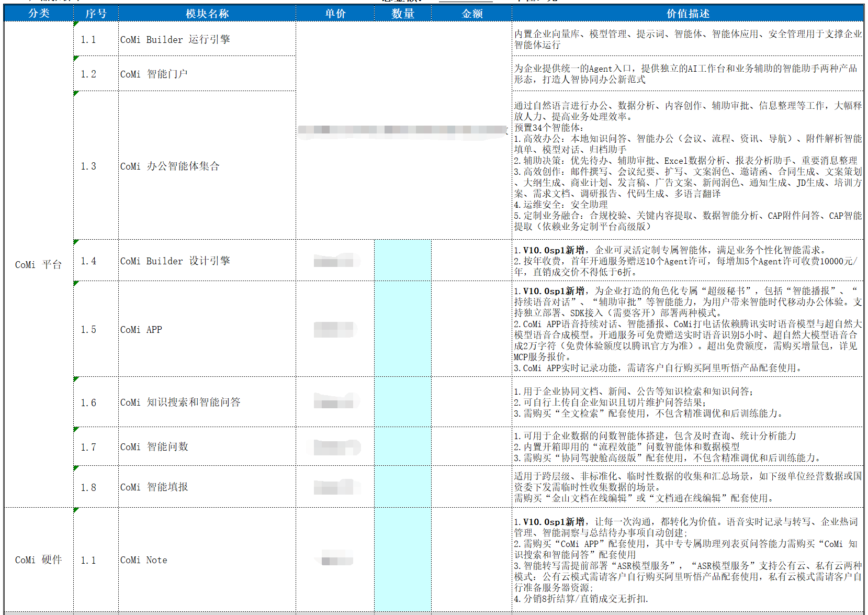
Task: Select the CoMi 平台 category cell
Action: pyautogui.click(x=39, y=265)
